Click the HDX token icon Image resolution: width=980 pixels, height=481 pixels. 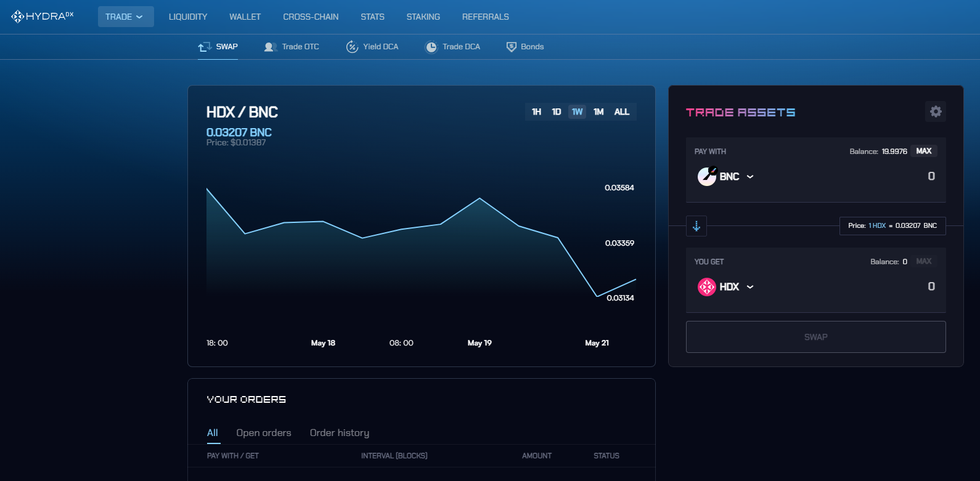pyautogui.click(x=707, y=286)
